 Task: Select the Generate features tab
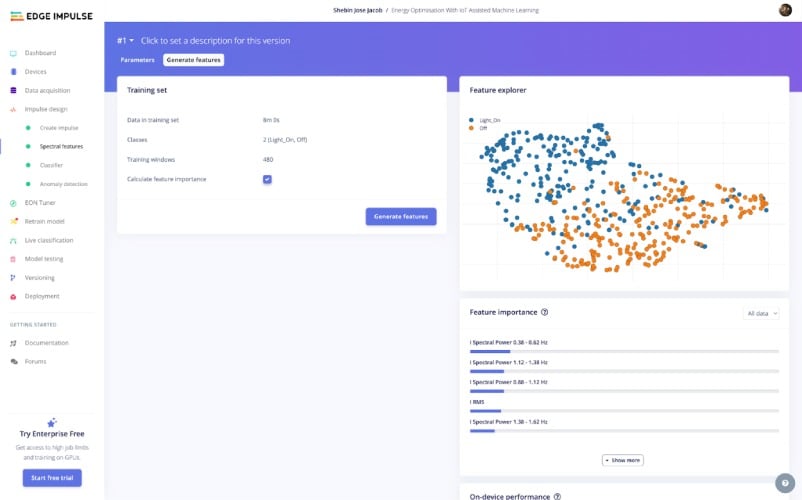[193, 60]
